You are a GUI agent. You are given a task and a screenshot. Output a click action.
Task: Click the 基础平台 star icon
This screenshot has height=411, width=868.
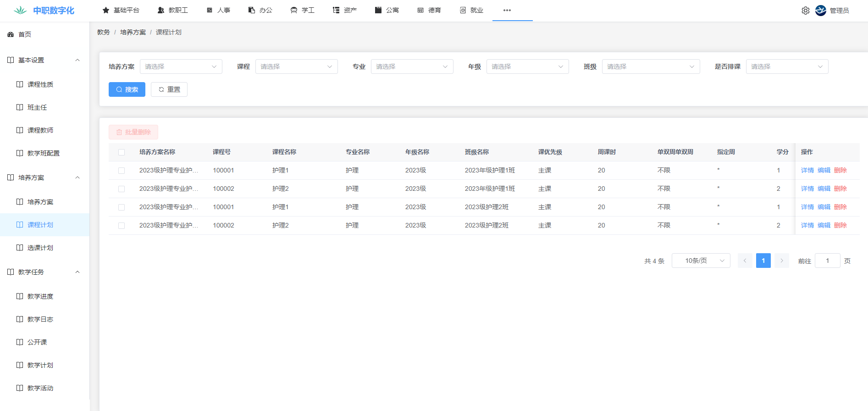click(x=106, y=10)
